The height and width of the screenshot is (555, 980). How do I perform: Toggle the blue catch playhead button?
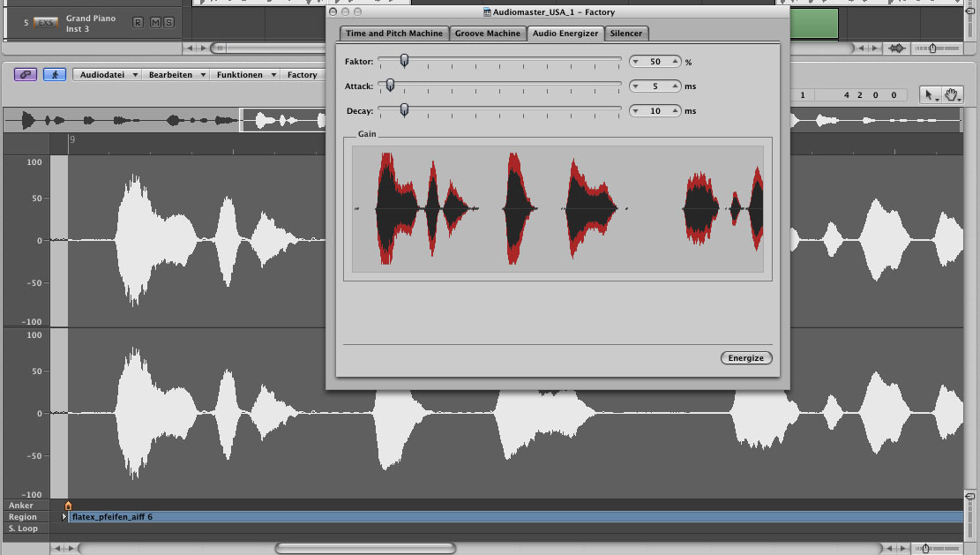(55, 75)
